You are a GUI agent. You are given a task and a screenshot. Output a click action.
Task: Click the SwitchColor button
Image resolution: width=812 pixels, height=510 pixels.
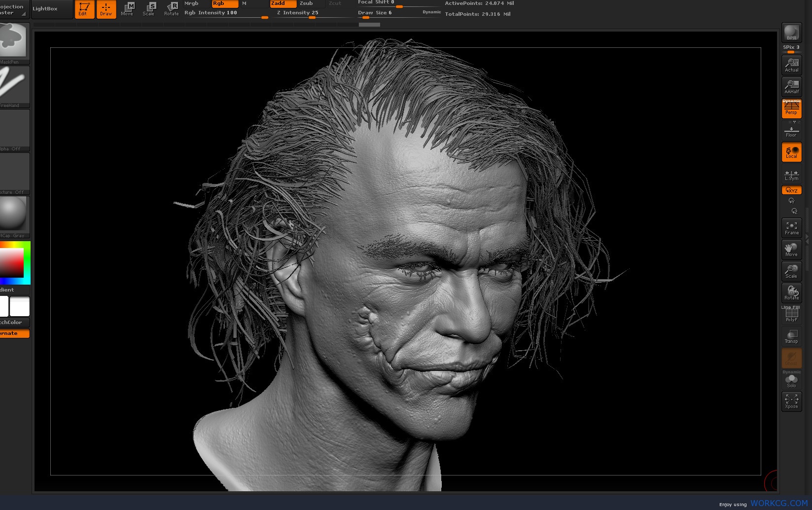14,323
